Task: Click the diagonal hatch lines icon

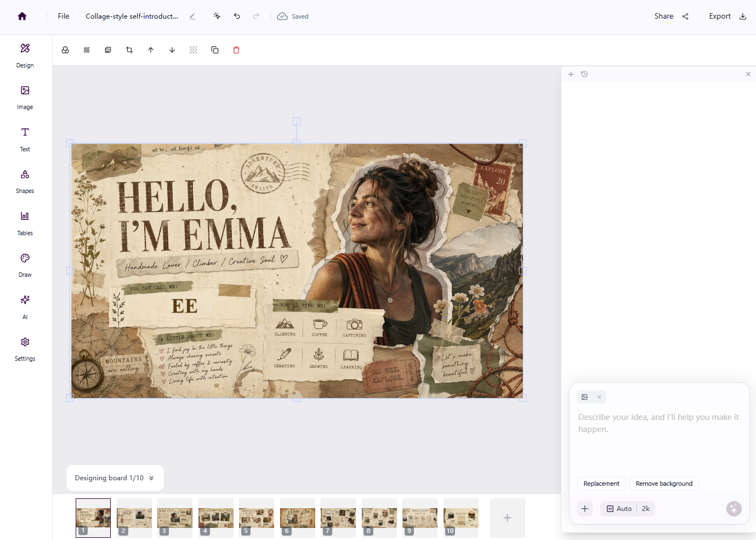Action: coord(87,50)
